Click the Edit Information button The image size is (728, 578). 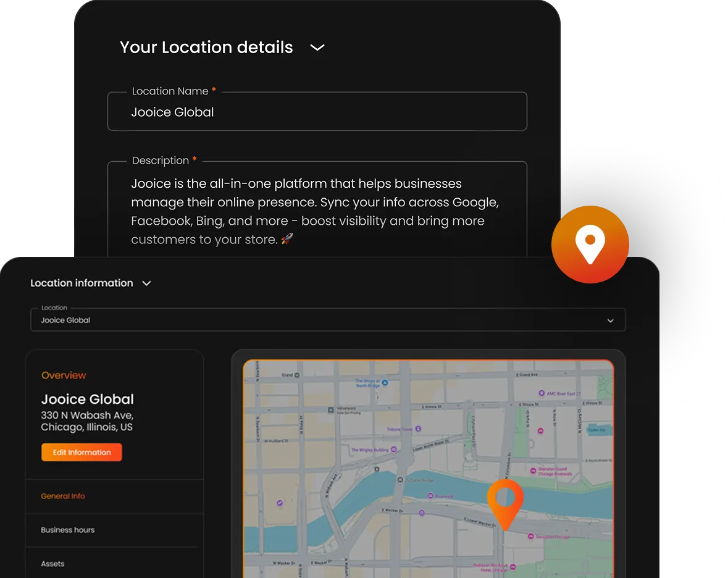[x=82, y=452]
